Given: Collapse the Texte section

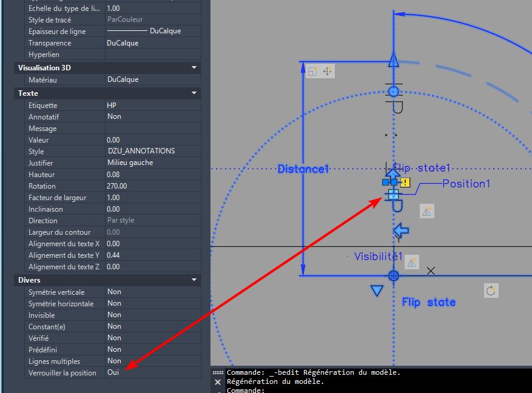Looking at the screenshot, I should 194,93.
